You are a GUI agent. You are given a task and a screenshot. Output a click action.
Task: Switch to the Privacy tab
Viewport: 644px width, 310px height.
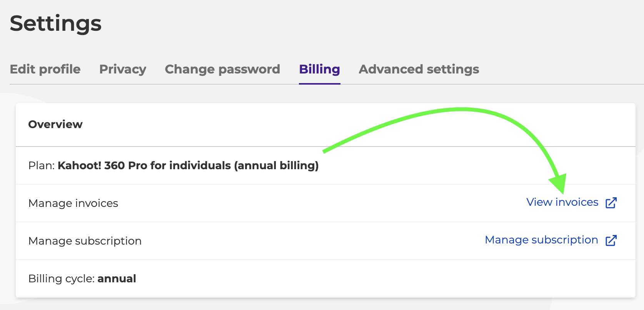coord(123,69)
